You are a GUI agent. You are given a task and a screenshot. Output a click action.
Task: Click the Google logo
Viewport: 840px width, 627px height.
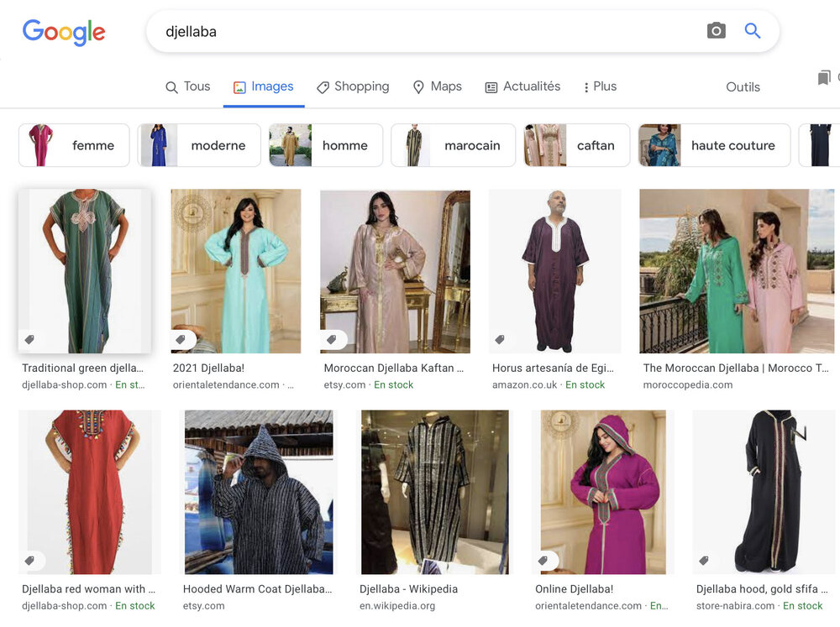click(x=64, y=32)
